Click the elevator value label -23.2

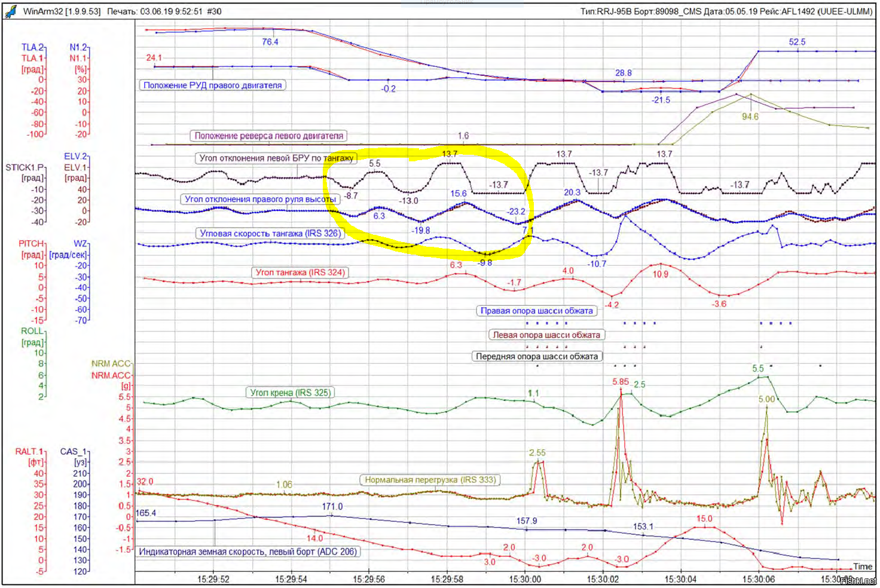coord(516,212)
